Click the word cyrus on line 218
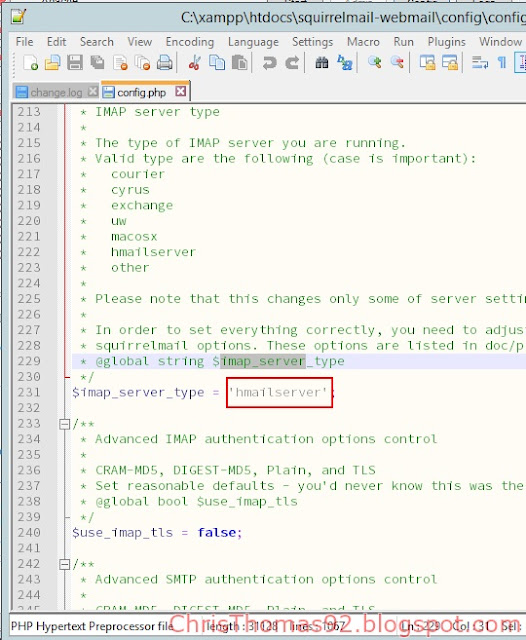 click(x=130, y=190)
